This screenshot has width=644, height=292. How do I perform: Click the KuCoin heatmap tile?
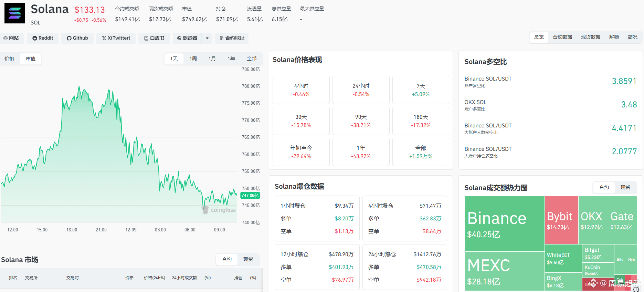[x=598, y=270]
